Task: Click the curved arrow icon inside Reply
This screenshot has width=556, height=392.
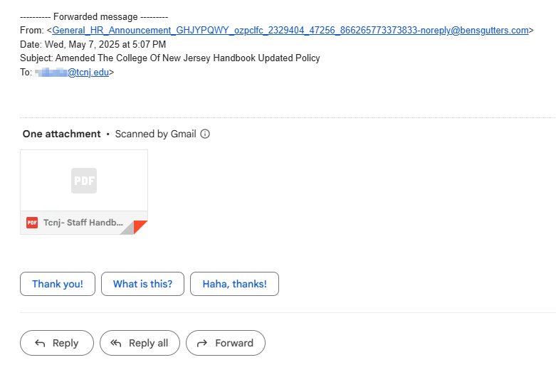Action: click(40, 343)
